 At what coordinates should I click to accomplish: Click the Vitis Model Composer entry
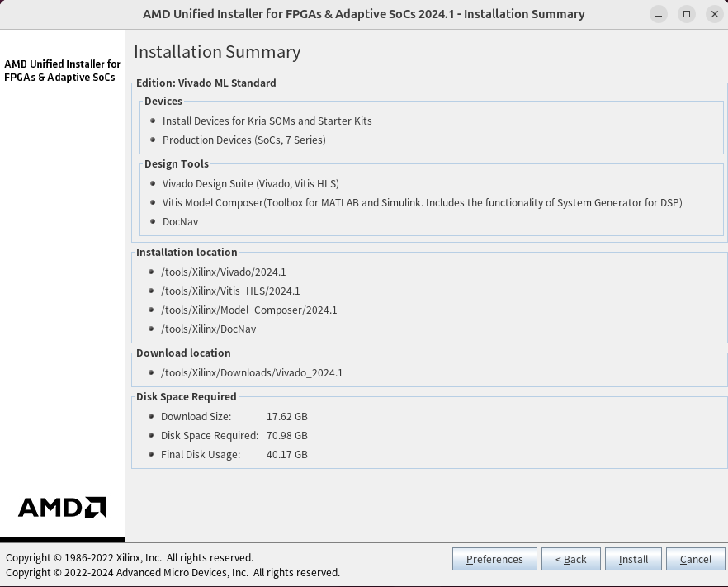[x=422, y=202]
